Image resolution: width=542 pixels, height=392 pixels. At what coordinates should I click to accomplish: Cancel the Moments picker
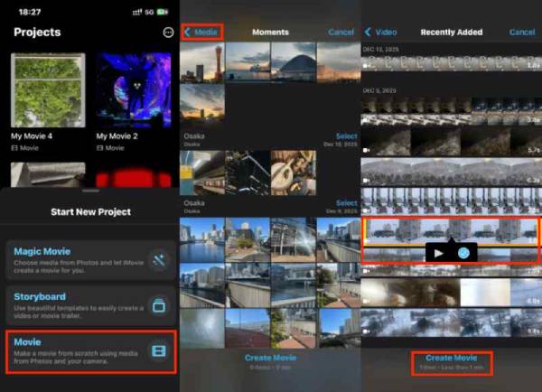(x=341, y=33)
